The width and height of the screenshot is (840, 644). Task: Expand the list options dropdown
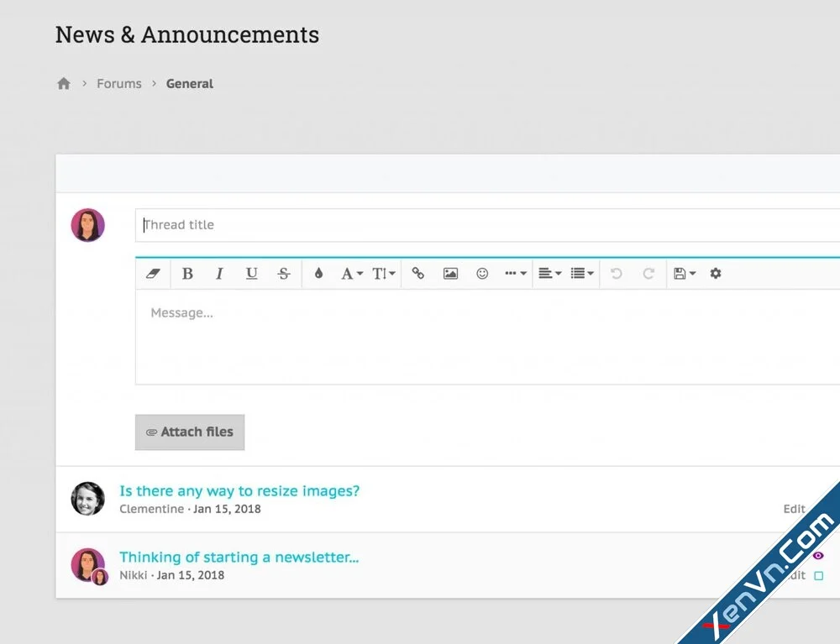click(582, 274)
